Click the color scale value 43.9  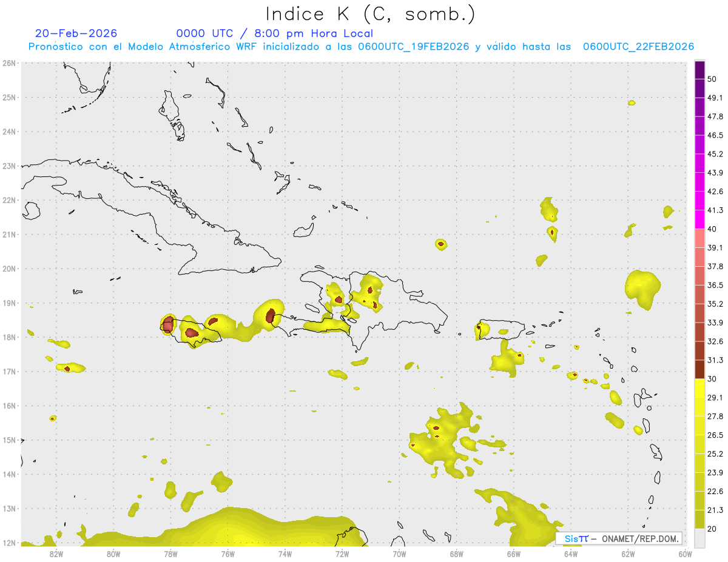(x=715, y=173)
